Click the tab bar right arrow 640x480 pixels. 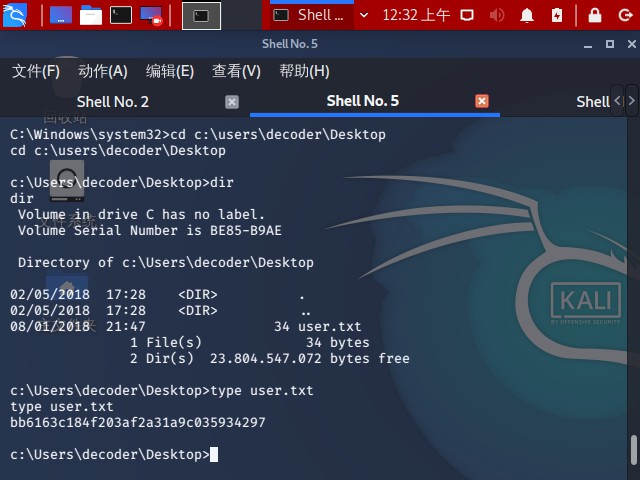point(632,100)
